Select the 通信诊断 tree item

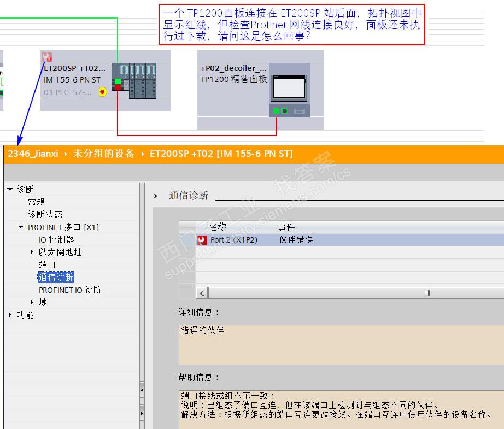[56, 277]
